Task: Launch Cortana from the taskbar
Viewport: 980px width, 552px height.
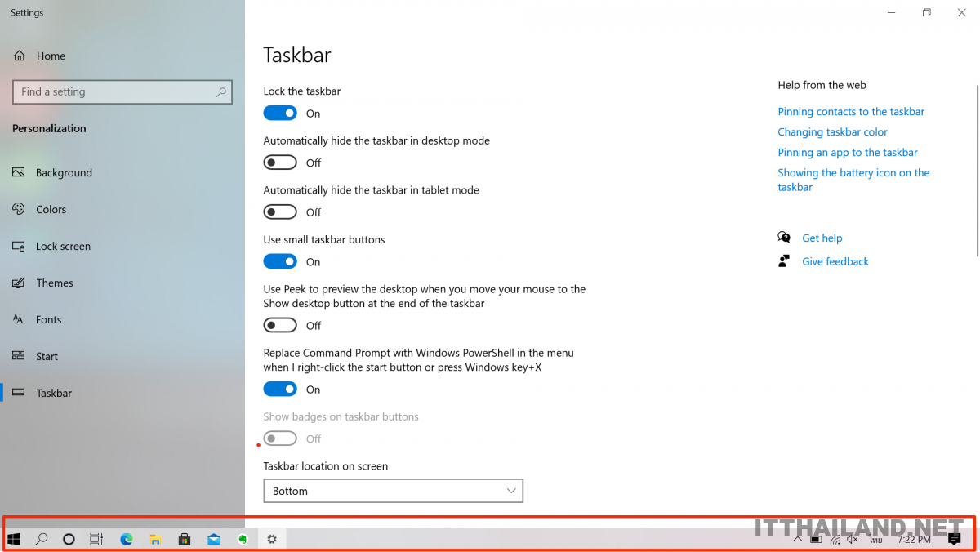Action: 69,539
